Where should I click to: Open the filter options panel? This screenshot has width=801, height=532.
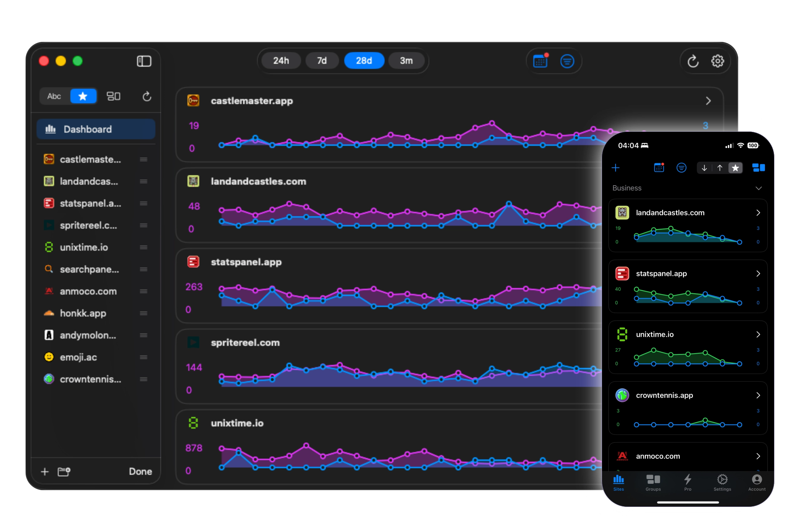(567, 61)
